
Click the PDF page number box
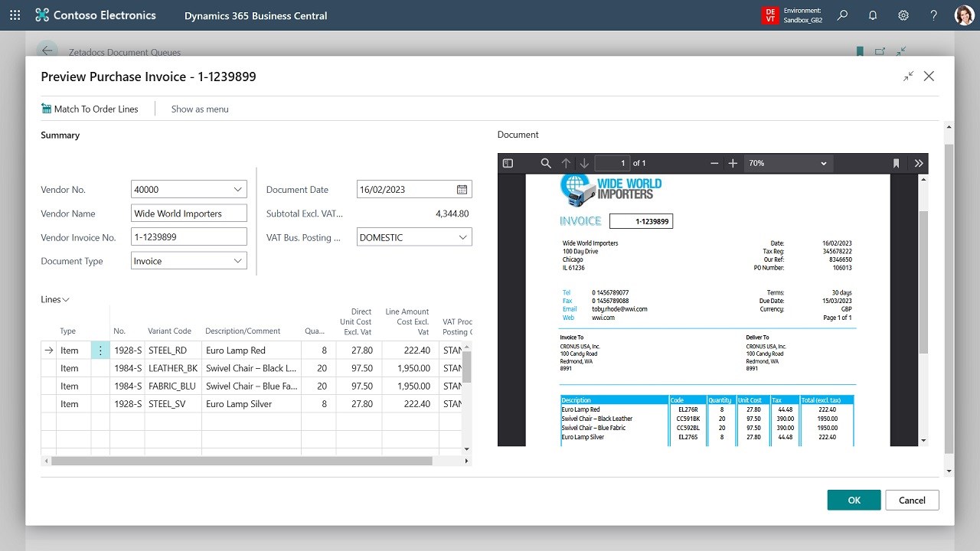pos(612,163)
